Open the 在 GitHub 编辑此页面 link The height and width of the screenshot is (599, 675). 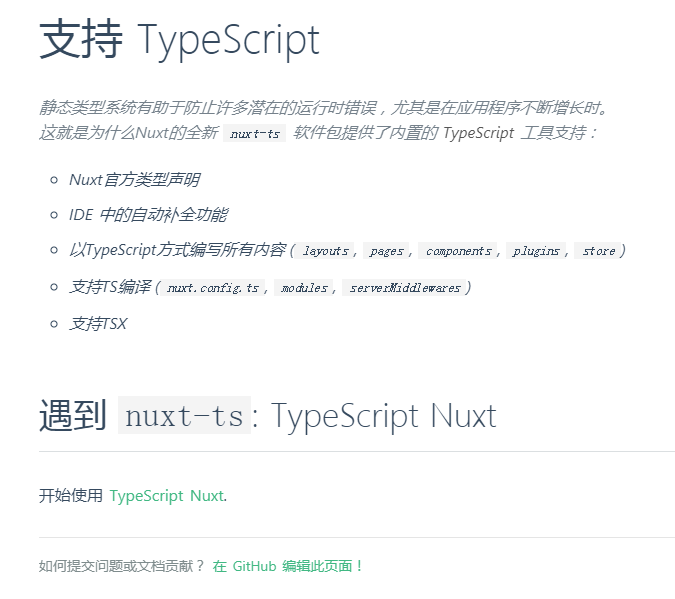tap(288, 566)
